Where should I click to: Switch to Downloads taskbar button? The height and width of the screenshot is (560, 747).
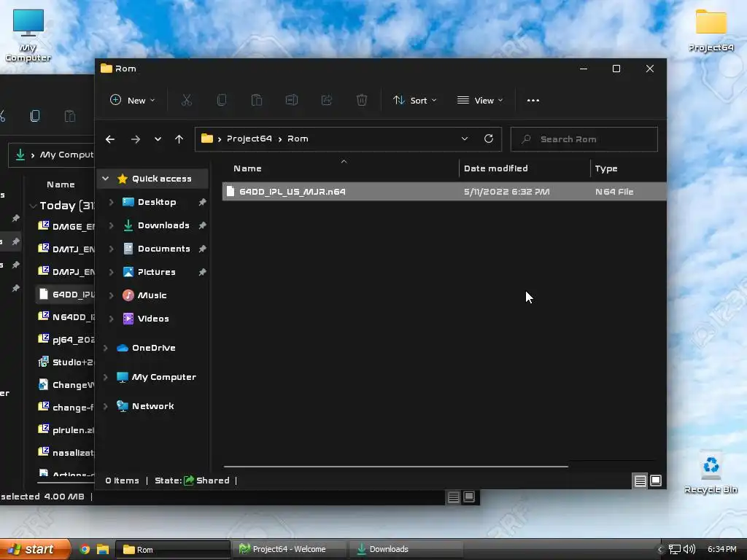point(406,549)
